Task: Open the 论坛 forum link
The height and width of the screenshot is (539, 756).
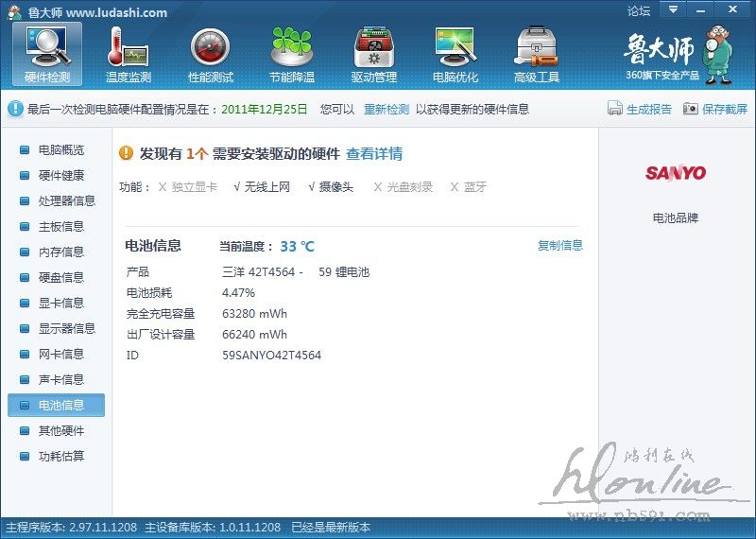Action: [x=639, y=10]
